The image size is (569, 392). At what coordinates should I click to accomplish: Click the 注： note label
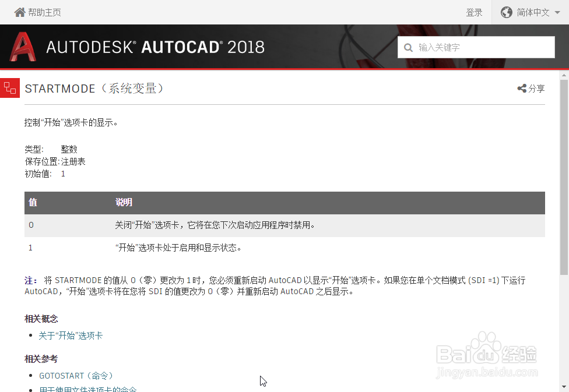(x=31, y=280)
